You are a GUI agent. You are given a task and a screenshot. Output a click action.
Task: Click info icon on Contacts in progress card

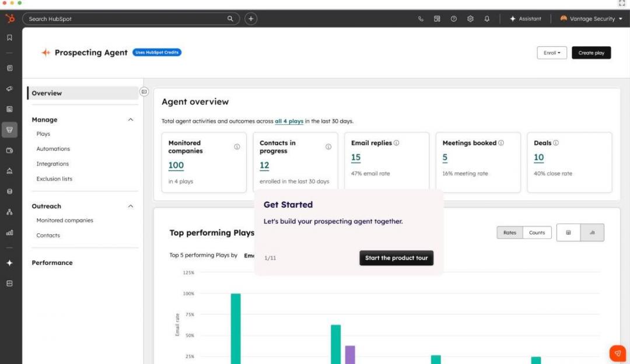coord(328,146)
